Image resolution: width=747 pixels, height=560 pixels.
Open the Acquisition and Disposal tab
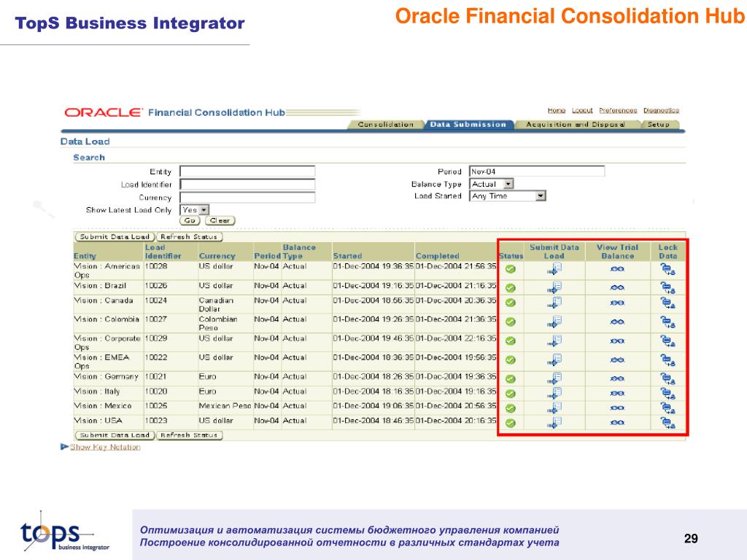pos(575,124)
